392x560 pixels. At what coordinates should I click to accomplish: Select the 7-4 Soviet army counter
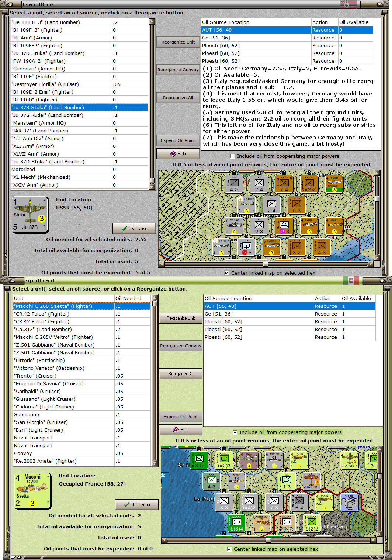click(284, 184)
